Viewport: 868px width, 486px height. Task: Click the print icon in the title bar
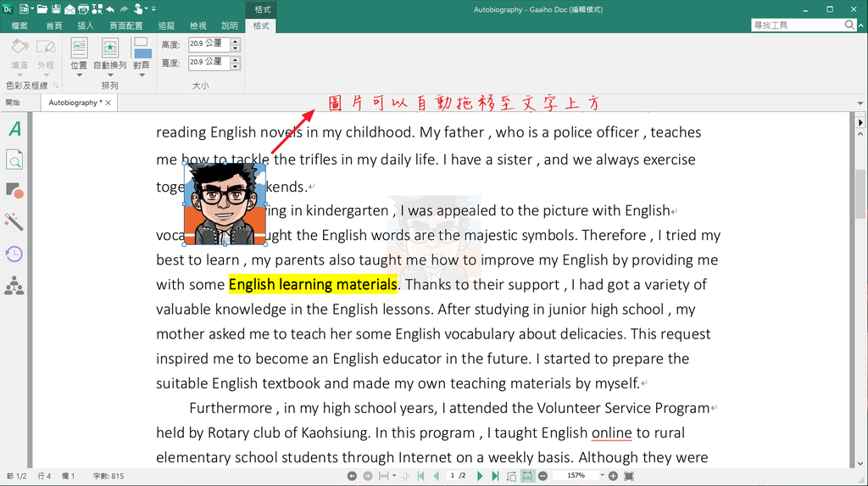tap(83, 8)
